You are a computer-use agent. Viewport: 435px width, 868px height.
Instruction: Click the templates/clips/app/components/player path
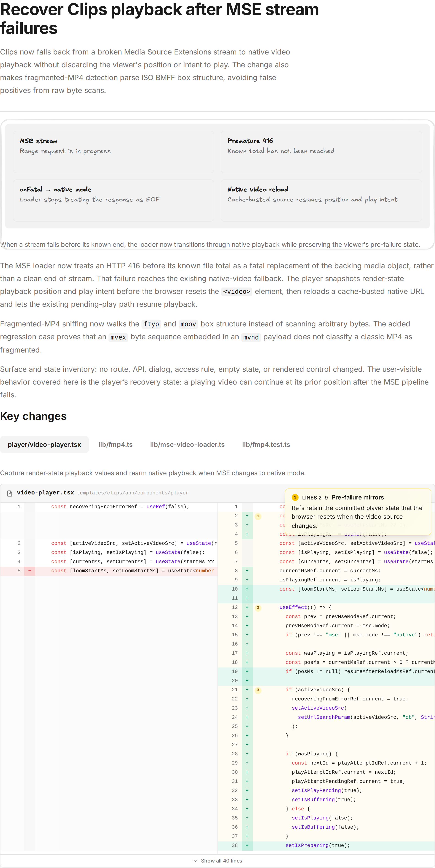pyautogui.click(x=133, y=493)
